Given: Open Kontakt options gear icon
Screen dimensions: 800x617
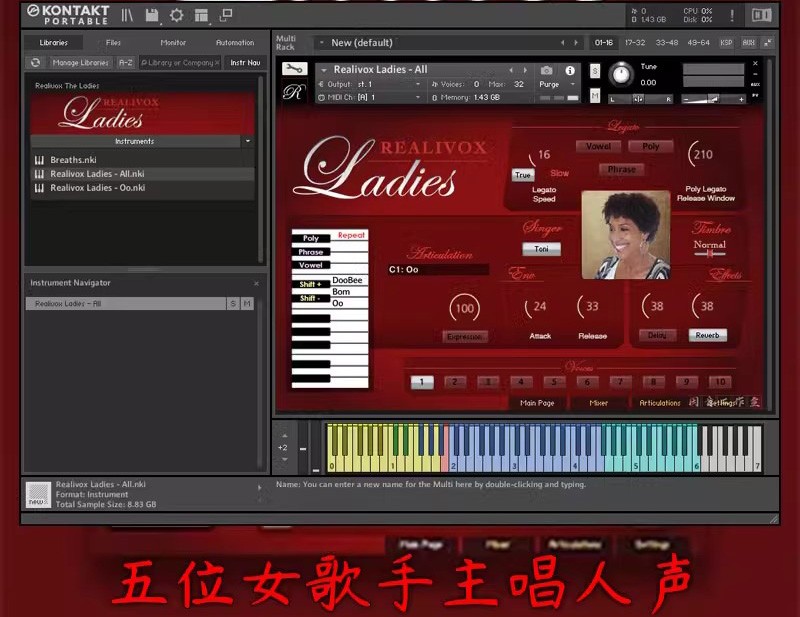Looking at the screenshot, I should (x=177, y=14).
